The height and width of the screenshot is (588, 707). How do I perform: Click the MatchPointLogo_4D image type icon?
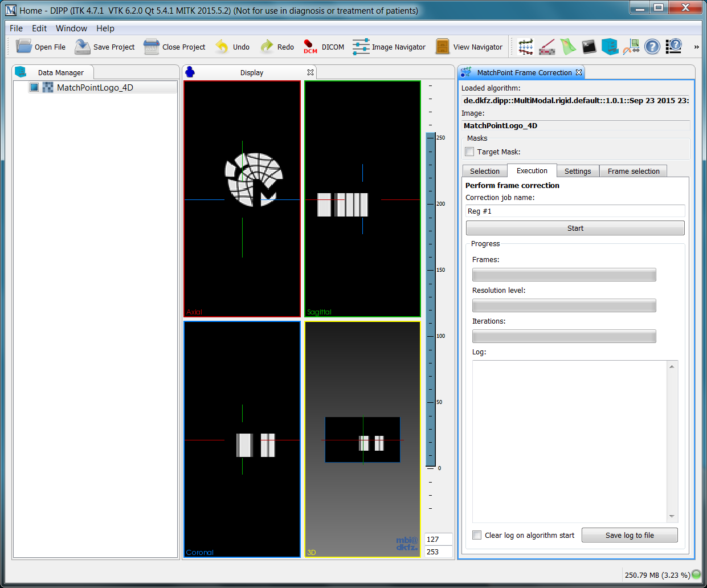(48, 87)
